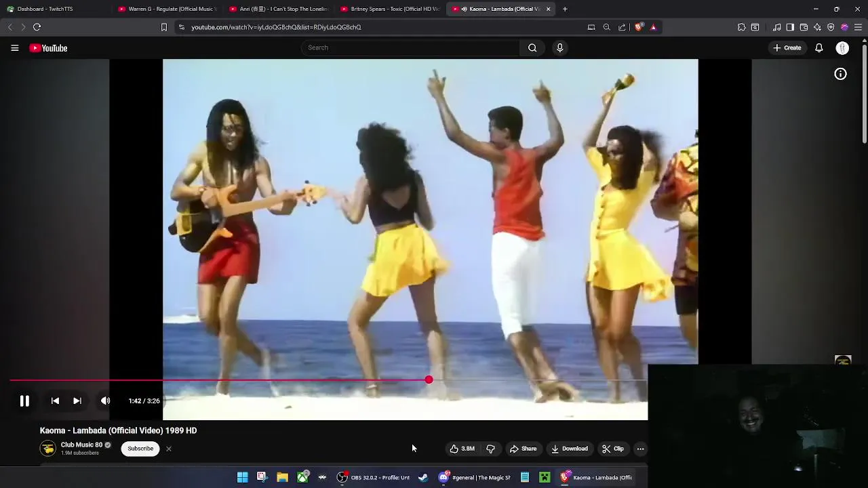
Task: Open the YouTube guide hamburger menu
Action: [14, 48]
